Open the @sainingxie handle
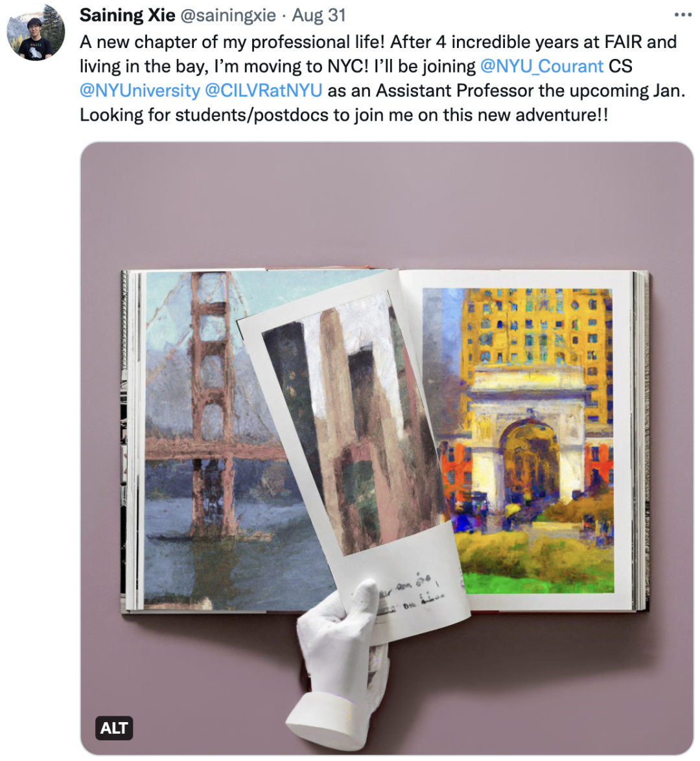The height and width of the screenshot is (761, 700). 228,16
